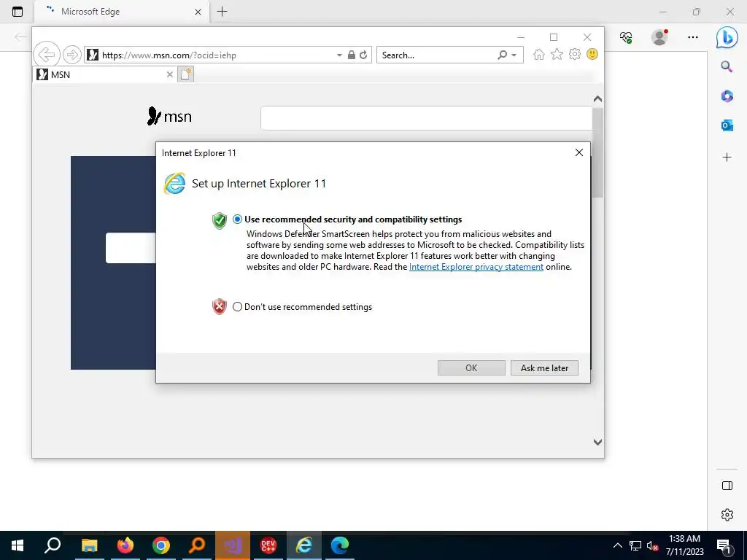747x560 pixels.
Task: Open the Microsoft 365 sidebar icon
Action: click(727, 96)
